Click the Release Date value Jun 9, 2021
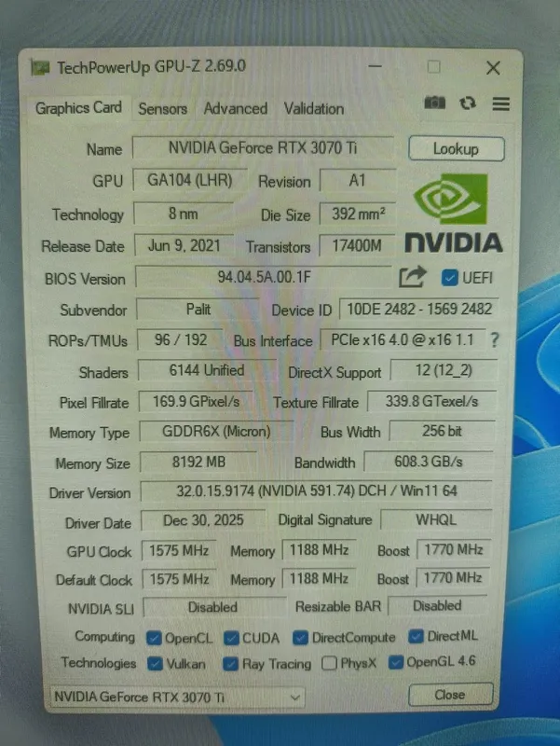 coord(184,245)
